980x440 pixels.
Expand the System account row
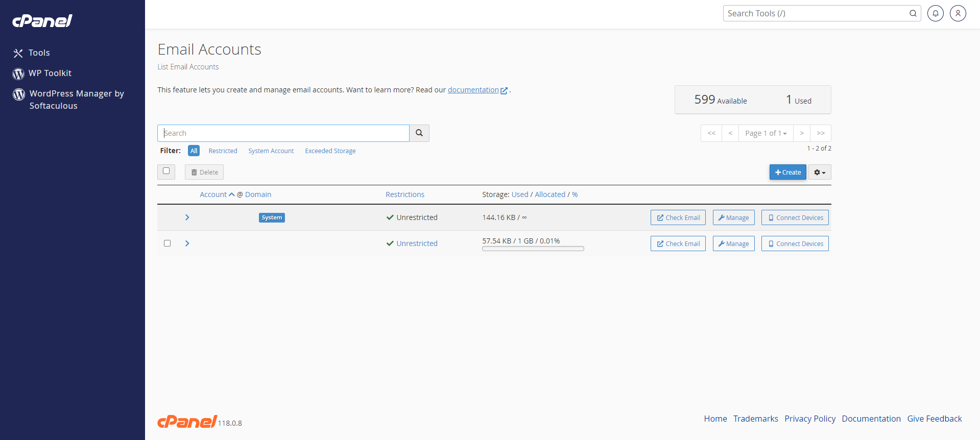coord(187,217)
